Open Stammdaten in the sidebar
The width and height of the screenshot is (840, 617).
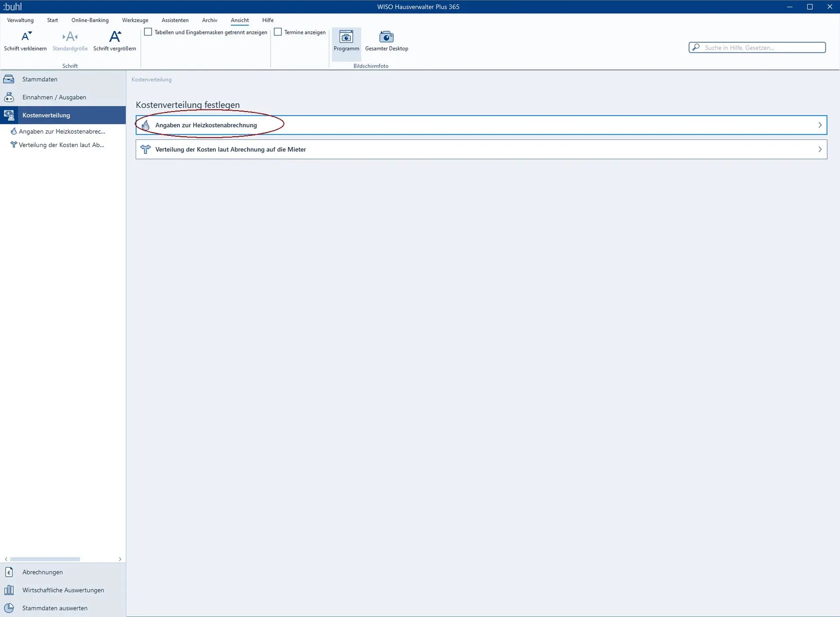pos(40,79)
